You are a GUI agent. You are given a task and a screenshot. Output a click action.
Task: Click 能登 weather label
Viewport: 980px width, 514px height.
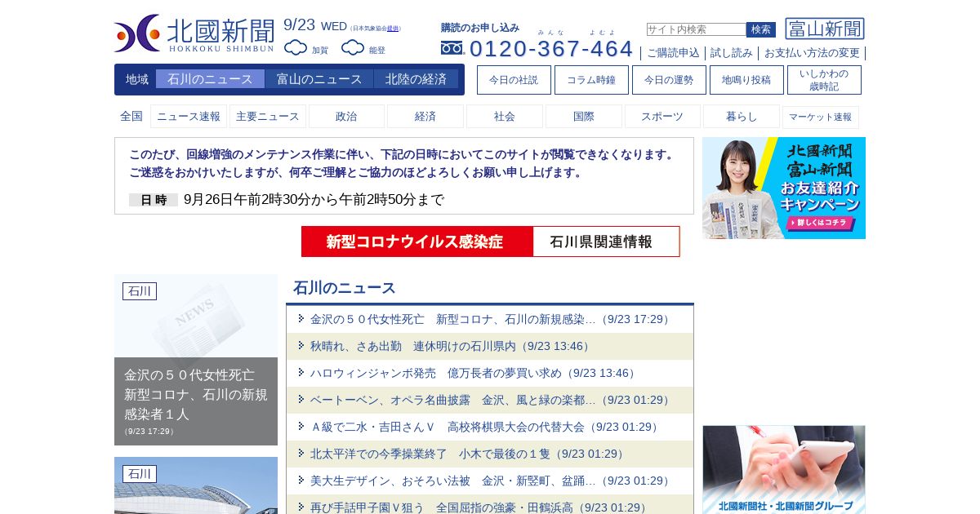tap(377, 51)
